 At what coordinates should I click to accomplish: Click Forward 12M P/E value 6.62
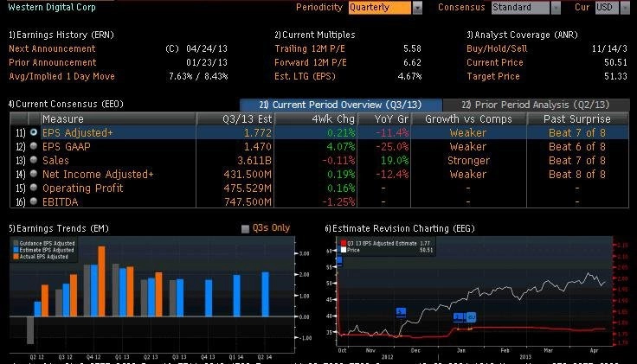pos(412,62)
